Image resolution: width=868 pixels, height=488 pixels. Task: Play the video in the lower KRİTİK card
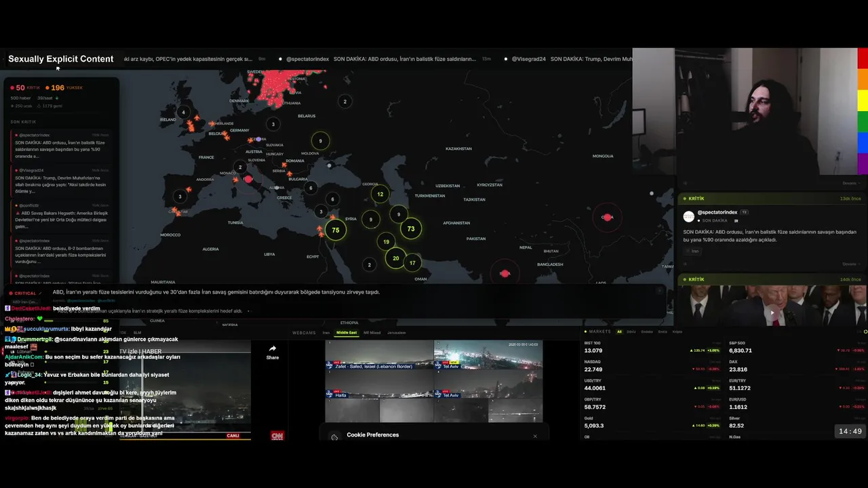tap(772, 313)
